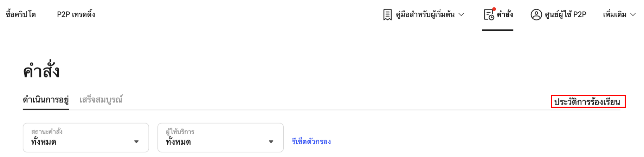This screenshot has height=157, width=644.
Task: Click the red notification dot on orders
Action: coord(494,9)
